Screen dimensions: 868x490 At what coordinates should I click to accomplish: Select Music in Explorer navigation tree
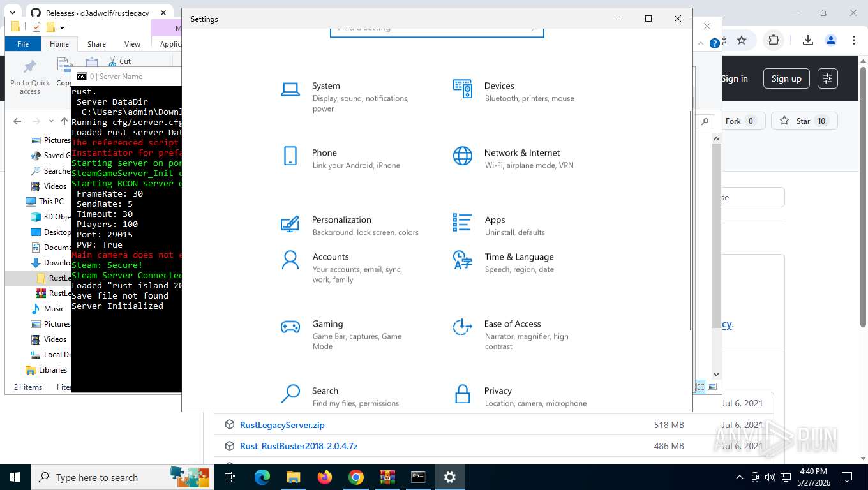[48, 308]
